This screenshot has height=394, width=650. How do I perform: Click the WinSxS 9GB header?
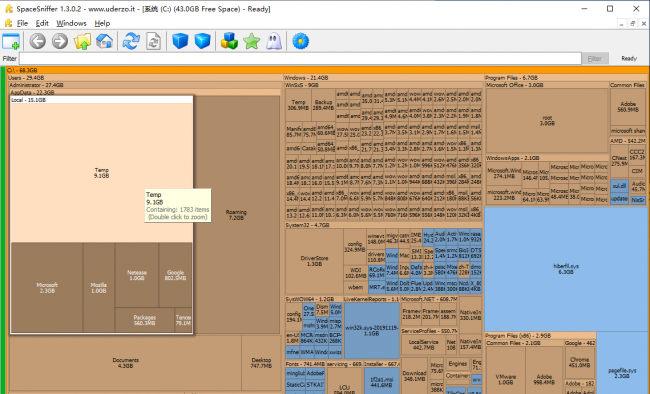pos(383,85)
